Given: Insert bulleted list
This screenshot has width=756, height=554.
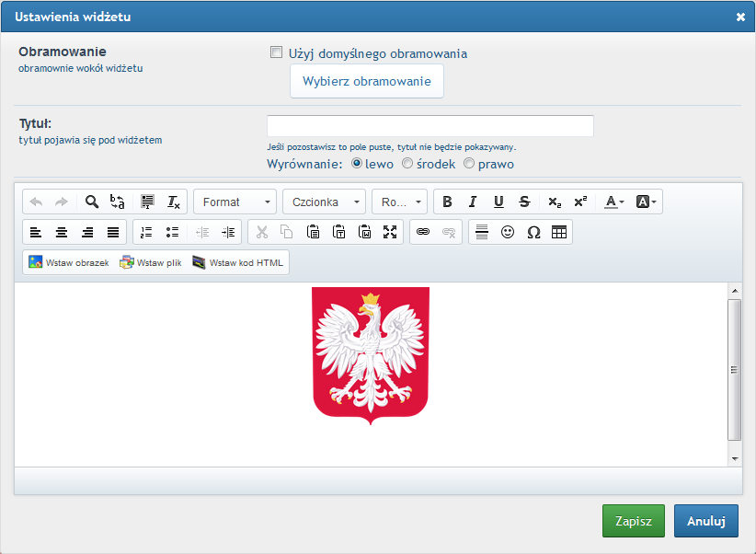Looking at the screenshot, I should (172, 232).
